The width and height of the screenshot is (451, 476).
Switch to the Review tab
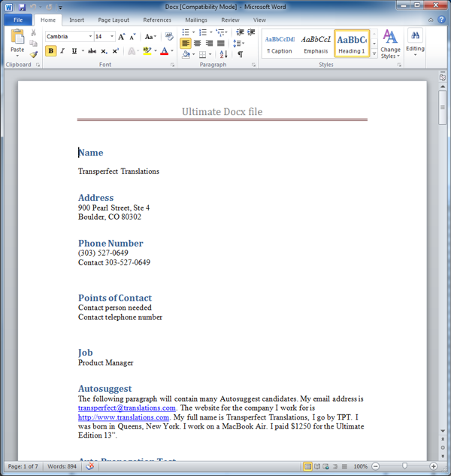click(230, 20)
